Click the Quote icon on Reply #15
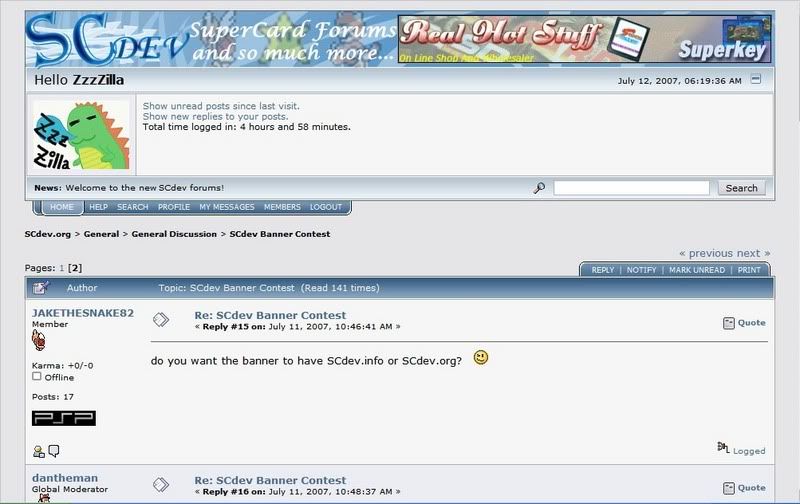This screenshot has height=504, width=800. point(729,323)
